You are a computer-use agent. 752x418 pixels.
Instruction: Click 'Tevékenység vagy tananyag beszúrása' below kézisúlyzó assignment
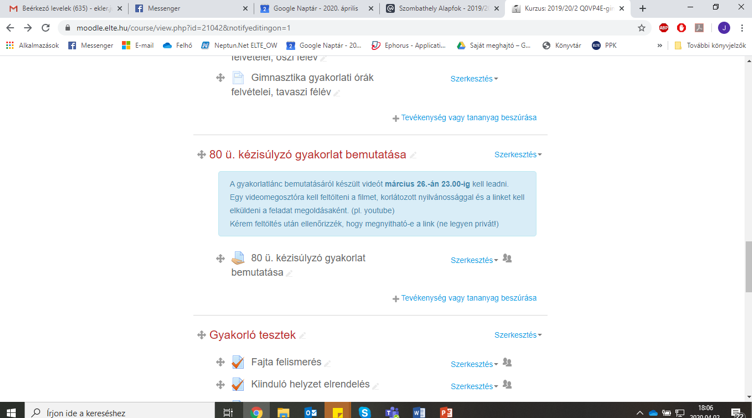[464, 298]
